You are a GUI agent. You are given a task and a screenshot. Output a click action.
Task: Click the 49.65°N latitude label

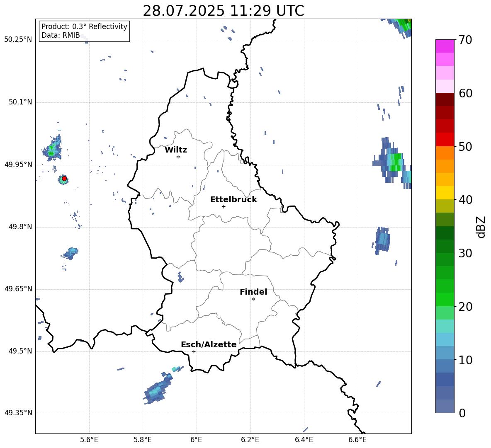(x=18, y=288)
